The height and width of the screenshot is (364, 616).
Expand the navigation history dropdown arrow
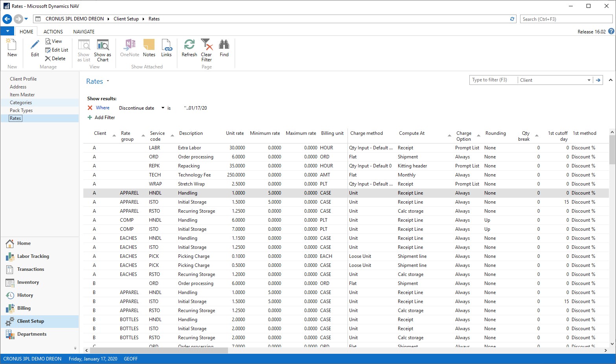click(x=26, y=19)
